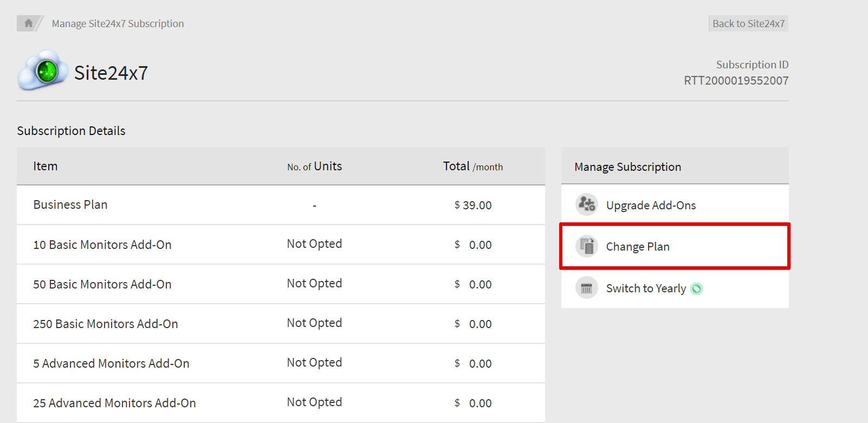
Task: Select the 250 Basic Monitors Add-On item
Action: point(106,324)
